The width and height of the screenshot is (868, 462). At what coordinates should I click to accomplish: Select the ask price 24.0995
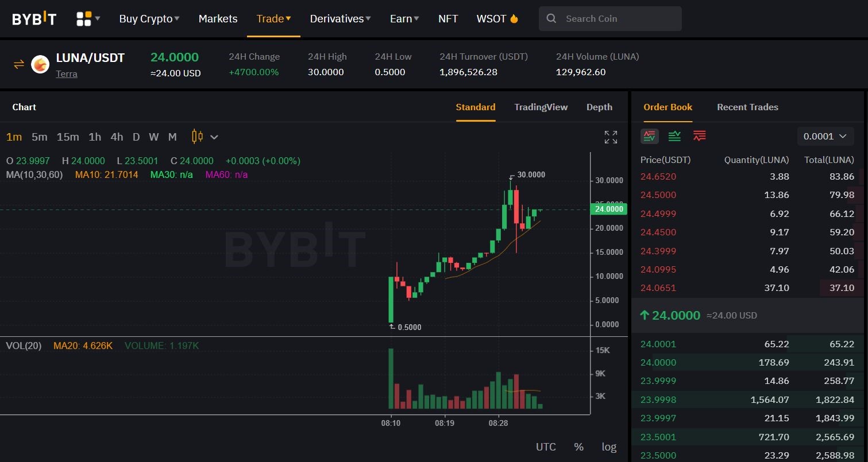click(x=658, y=269)
